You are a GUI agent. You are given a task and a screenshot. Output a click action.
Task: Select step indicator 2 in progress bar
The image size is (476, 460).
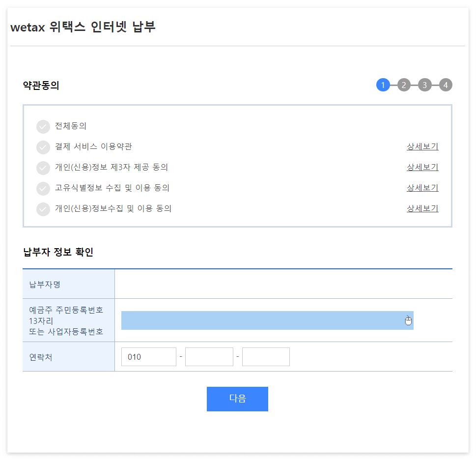click(404, 85)
